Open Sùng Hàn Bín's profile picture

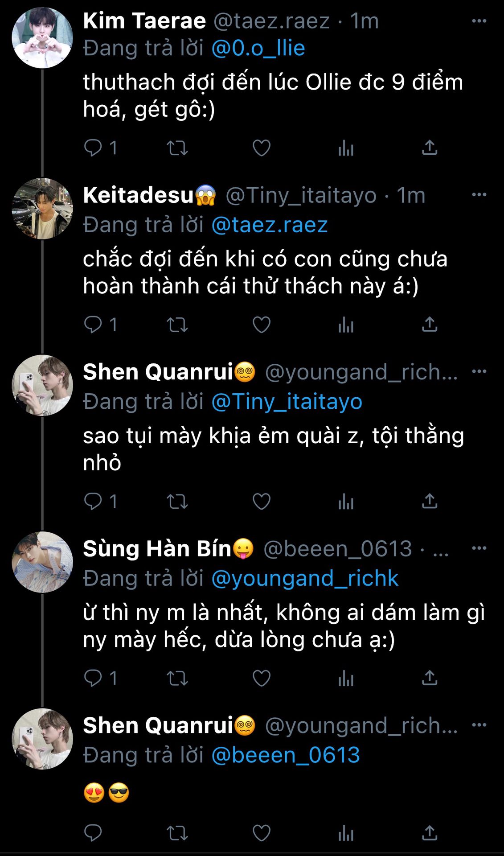pyautogui.click(x=42, y=562)
